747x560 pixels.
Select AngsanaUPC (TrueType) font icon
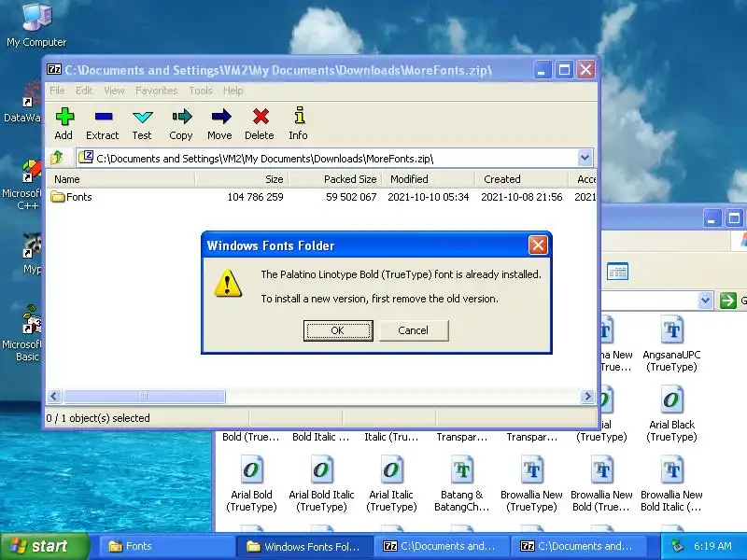(x=671, y=343)
